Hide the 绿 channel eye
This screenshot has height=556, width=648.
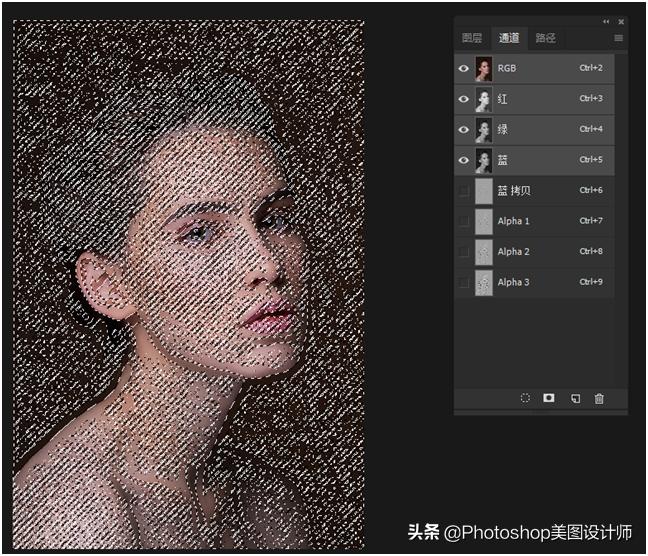463,130
